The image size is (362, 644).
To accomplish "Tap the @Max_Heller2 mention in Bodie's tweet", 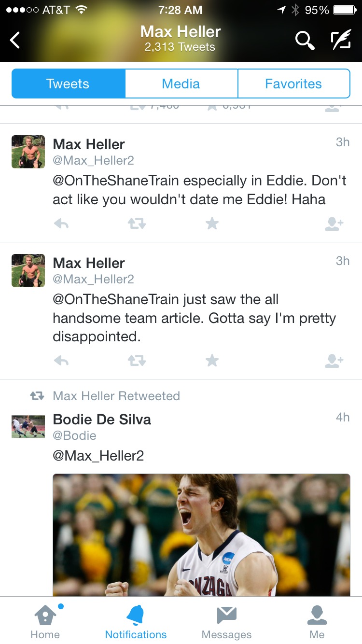I will [98, 455].
